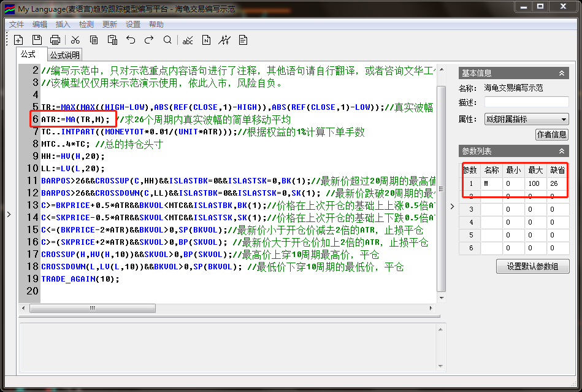The image size is (582, 392).
Task: Click the Print toolbar icon
Action: tap(55, 40)
